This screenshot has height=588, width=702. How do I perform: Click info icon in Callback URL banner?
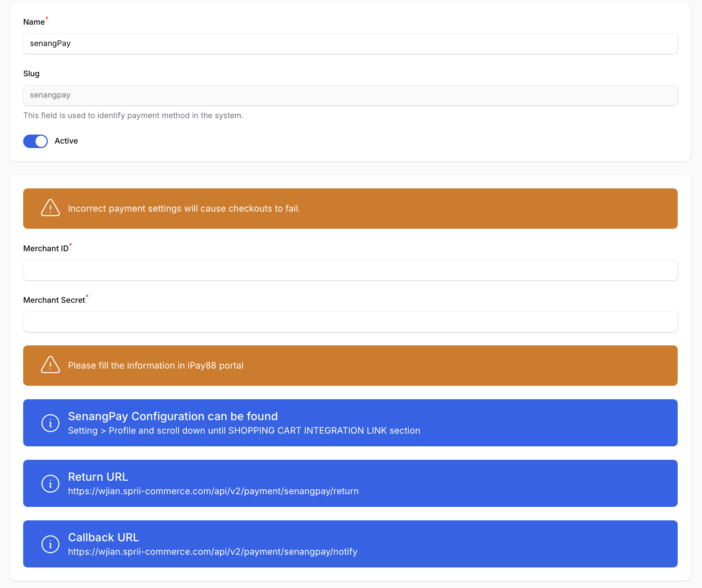(50, 544)
